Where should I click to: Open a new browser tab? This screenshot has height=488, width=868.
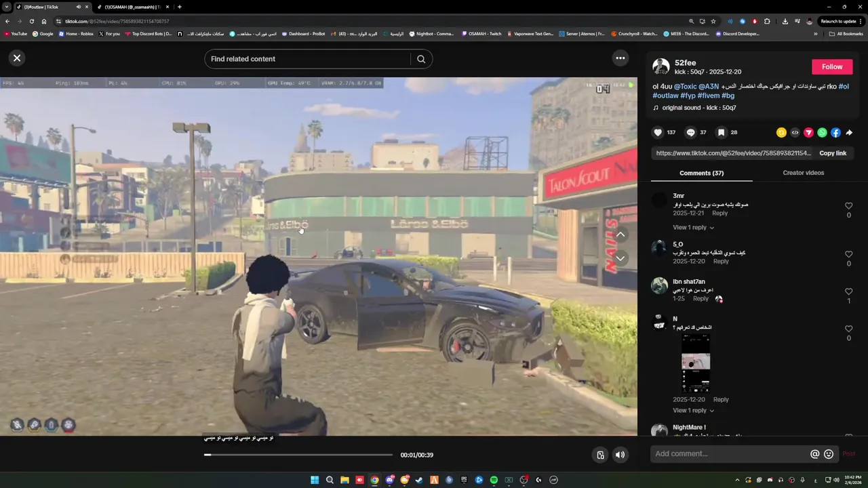[179, 7]
